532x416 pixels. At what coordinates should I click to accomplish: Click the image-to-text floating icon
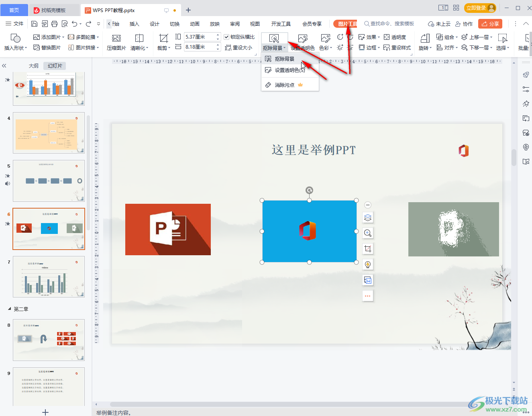368,280
